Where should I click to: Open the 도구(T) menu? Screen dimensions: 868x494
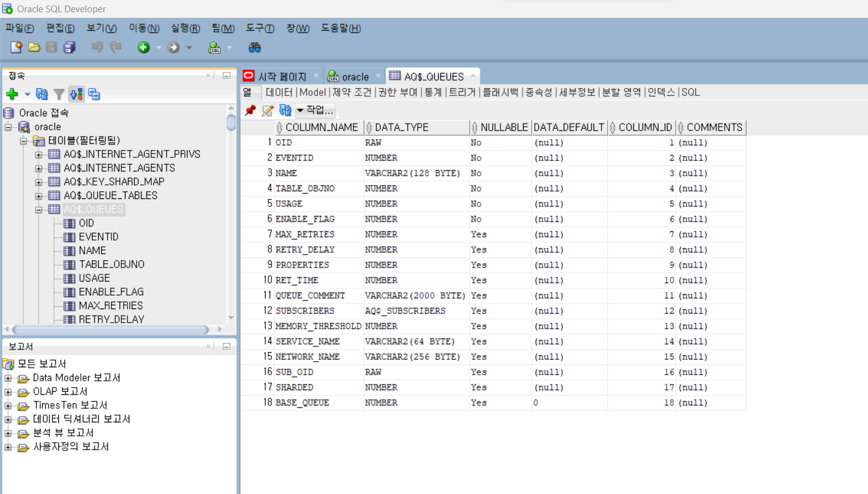click(260, 28)
